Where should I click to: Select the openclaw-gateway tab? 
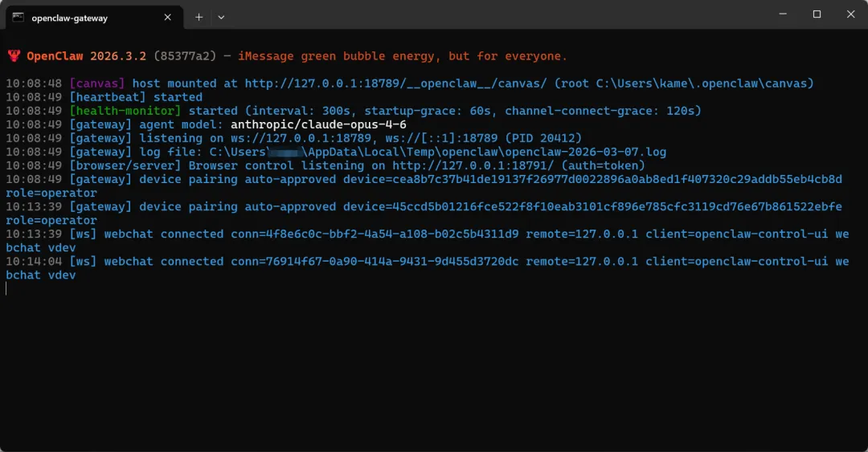[94, 18]
